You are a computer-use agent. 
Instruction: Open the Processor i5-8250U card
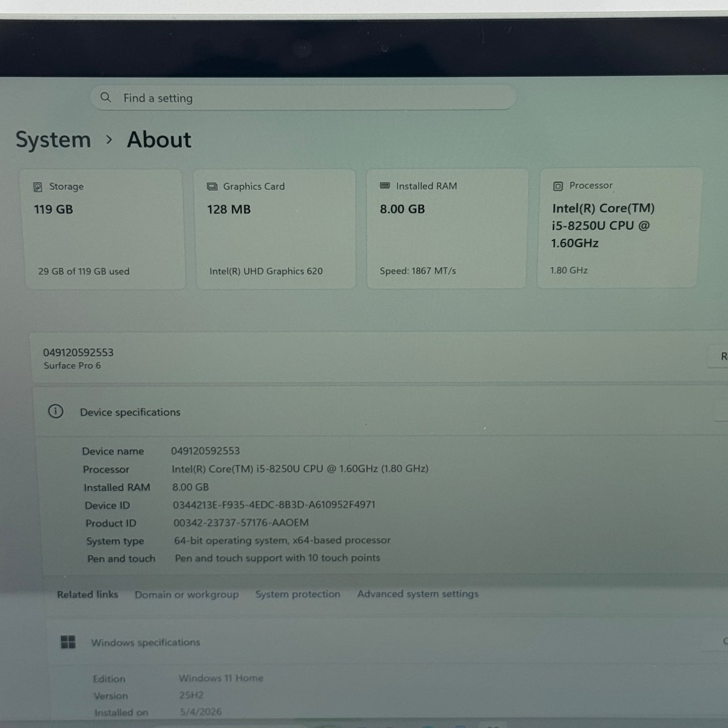[x=619, y=228]
